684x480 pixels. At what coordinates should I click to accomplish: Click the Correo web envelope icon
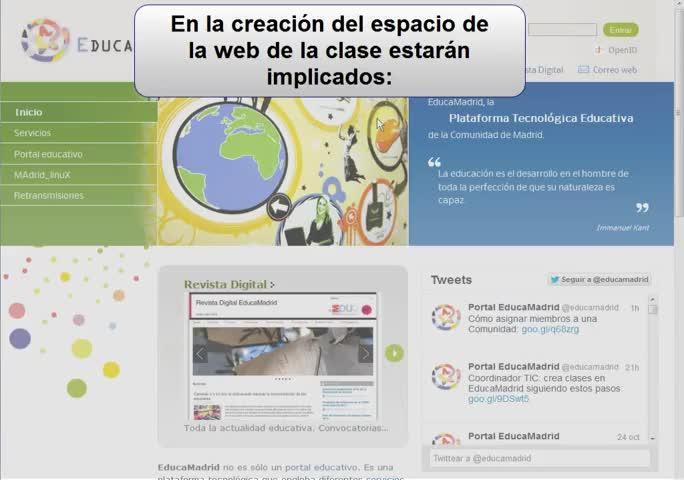click(x=583, y=69)
